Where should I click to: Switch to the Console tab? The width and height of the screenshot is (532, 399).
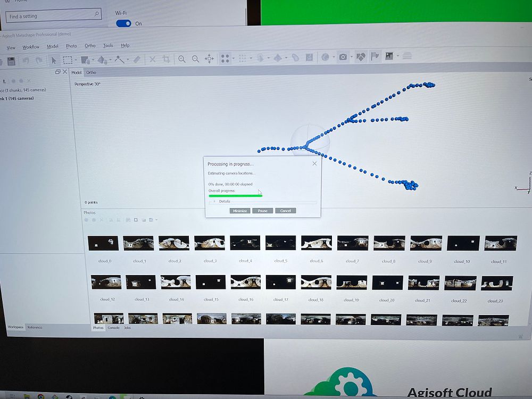113,328
